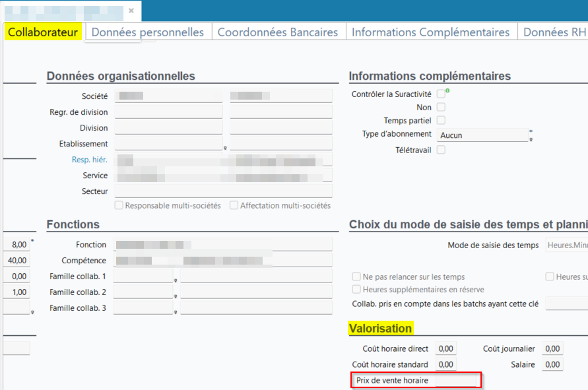
Task: Click the lookup pin beside Famille collab. 2
Action: 176,296
